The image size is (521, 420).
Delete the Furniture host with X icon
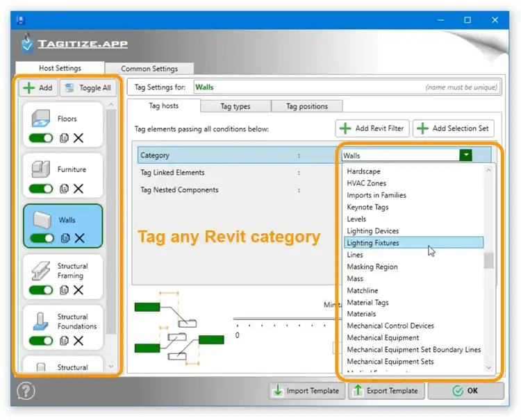pos(78,189)
